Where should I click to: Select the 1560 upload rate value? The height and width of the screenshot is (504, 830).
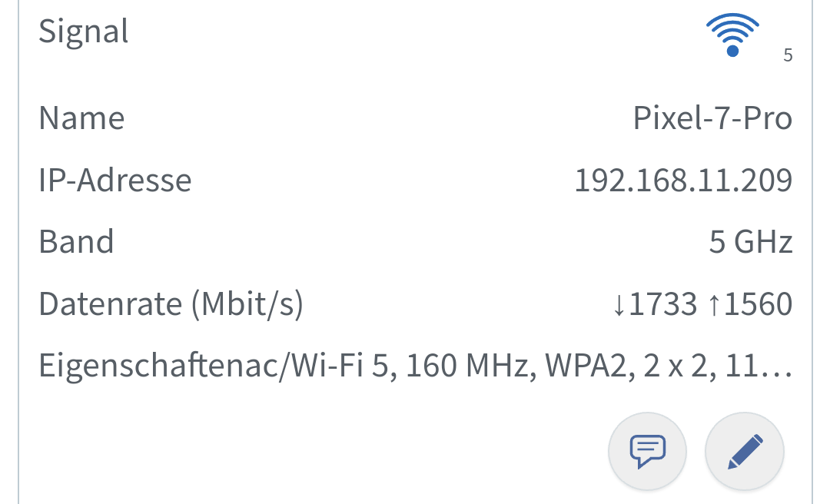tap(758, 305)
